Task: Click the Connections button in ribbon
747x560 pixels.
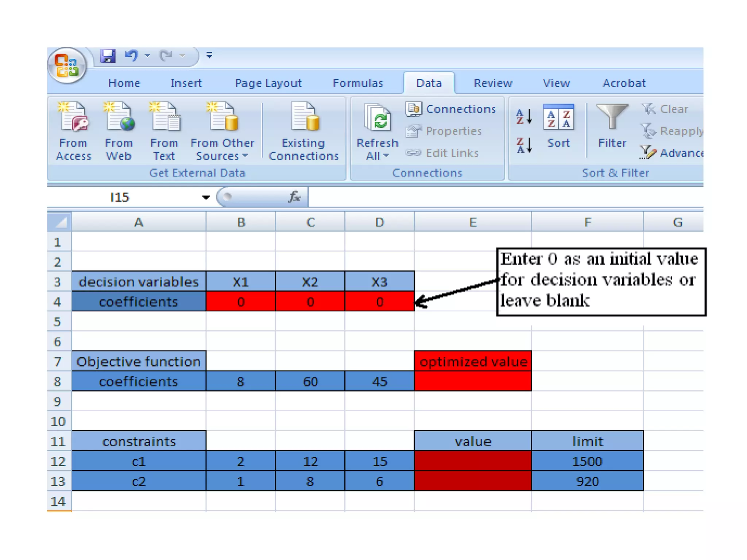Action: point(451,109)
